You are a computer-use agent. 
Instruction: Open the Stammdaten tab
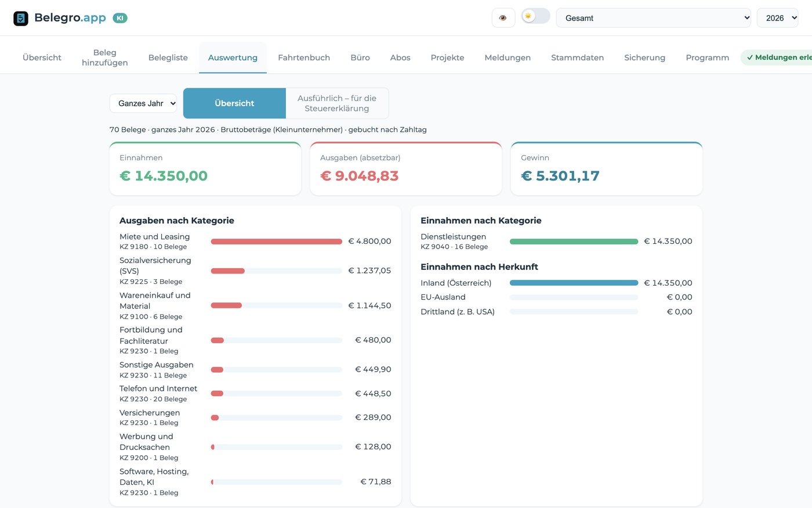tap(577, 57)
